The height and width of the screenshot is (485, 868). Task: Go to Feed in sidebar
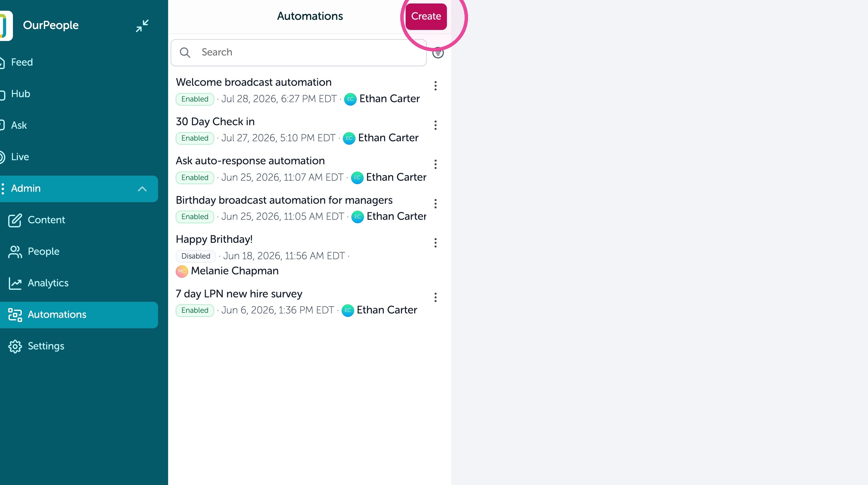22,62
